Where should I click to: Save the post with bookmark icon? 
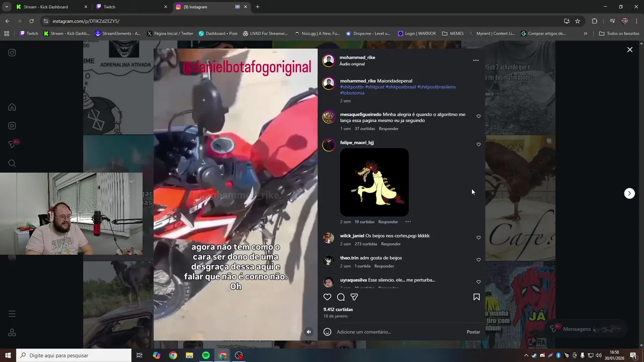click(x=476, y=297)
